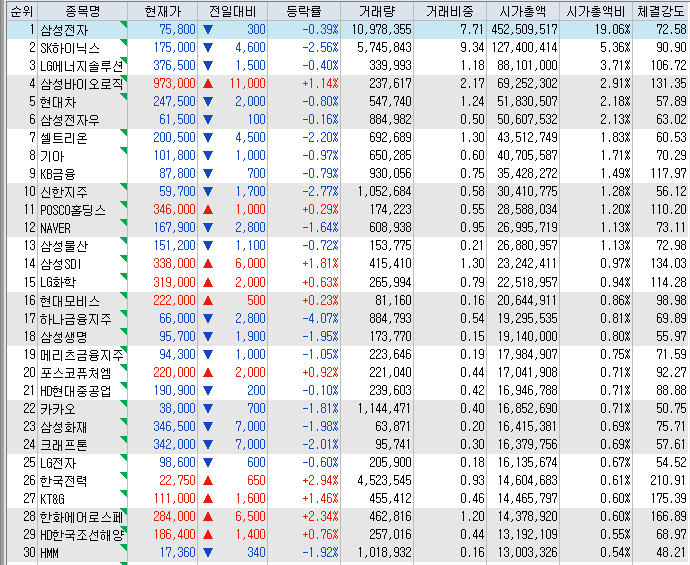Pick KB금융 in the table

point(58,174)
